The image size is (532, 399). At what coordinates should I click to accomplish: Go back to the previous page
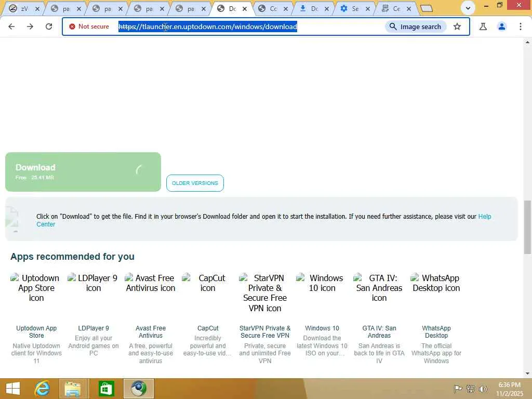pos(11,26)
